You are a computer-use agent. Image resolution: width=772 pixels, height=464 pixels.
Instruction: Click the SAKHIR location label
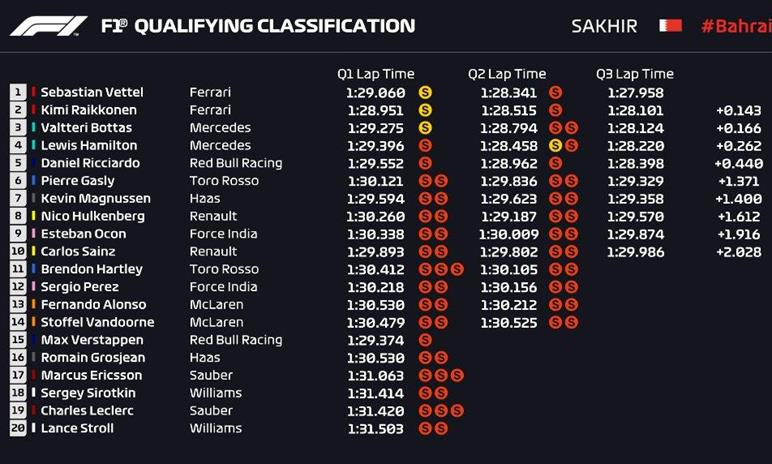(x=604, y=26)
